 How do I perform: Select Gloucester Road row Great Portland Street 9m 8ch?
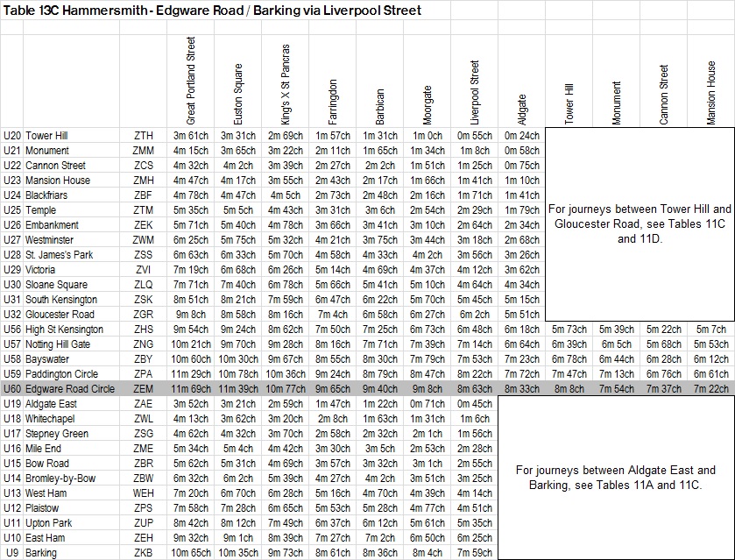[191, 315]
